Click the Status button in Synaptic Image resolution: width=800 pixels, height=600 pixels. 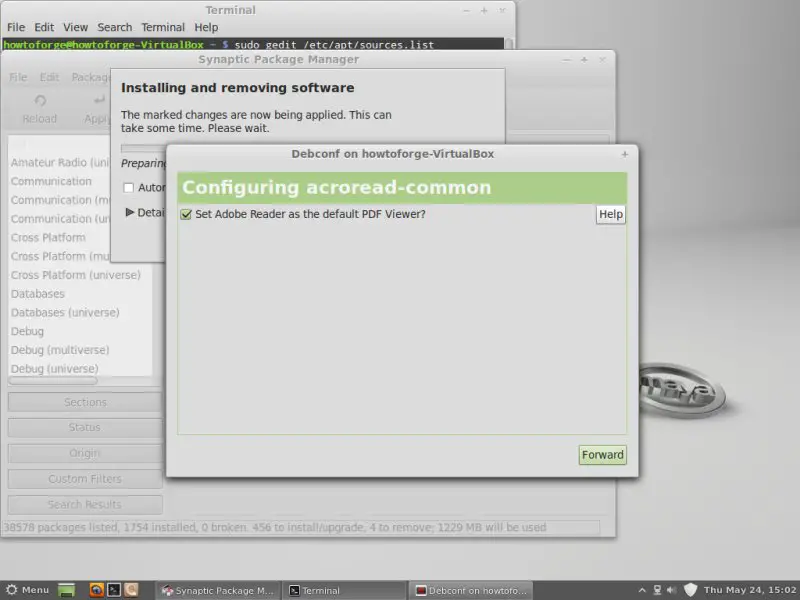point(85,428)
